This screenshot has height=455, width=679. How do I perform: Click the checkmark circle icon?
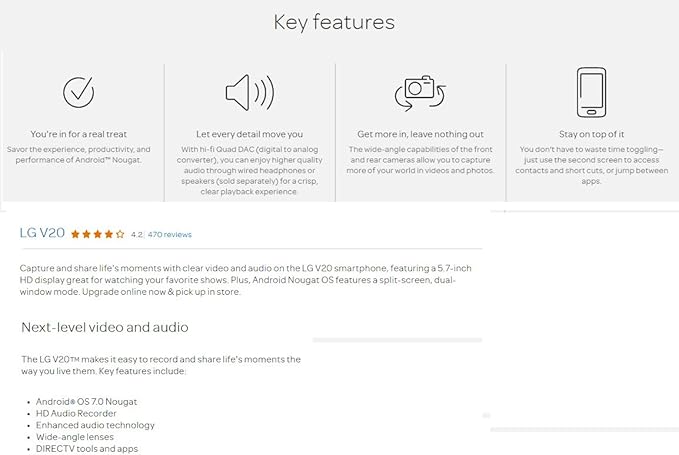coord(79,92)
